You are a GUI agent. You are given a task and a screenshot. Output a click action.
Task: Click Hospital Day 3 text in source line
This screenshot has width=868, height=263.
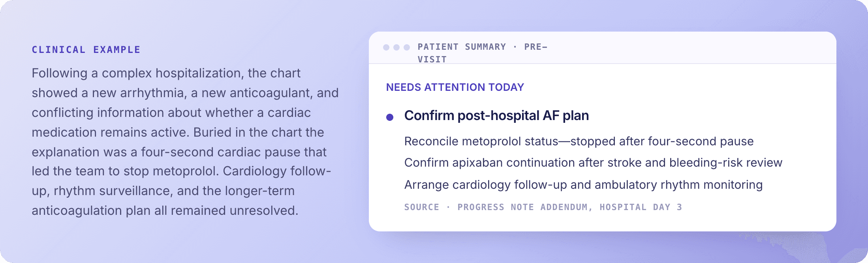(641, 207)
